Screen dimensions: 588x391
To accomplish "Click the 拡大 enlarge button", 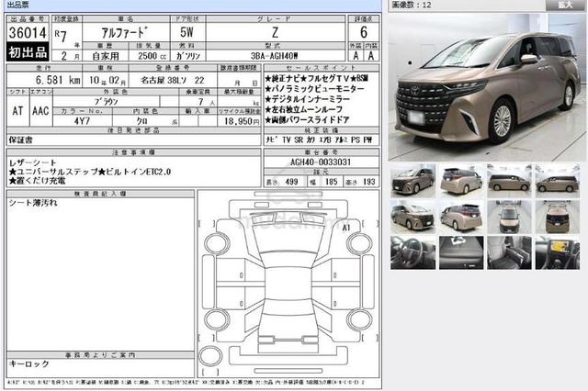I will (565, 5).
